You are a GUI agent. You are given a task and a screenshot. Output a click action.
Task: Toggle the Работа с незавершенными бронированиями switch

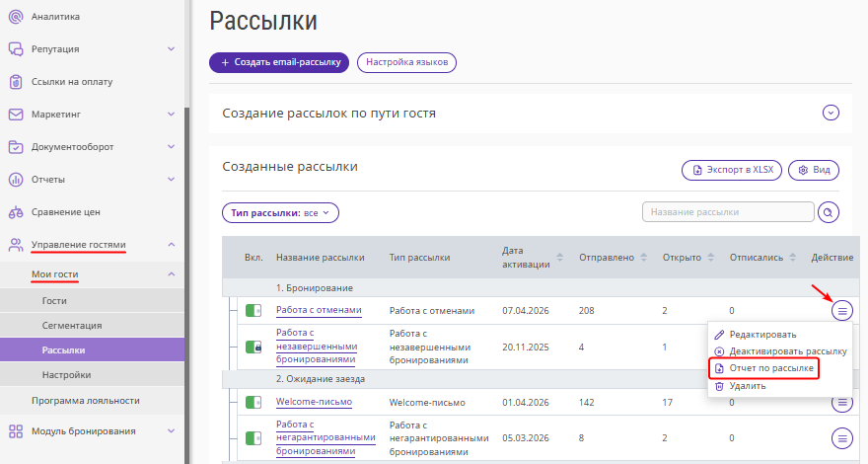point(254,347)
